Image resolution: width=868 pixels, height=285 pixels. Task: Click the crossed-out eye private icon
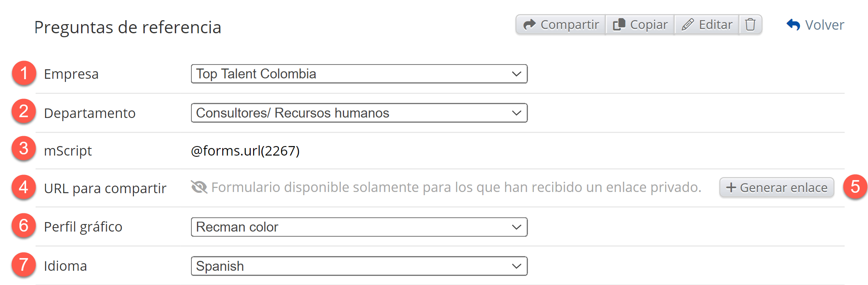click(x=199, y=187)
